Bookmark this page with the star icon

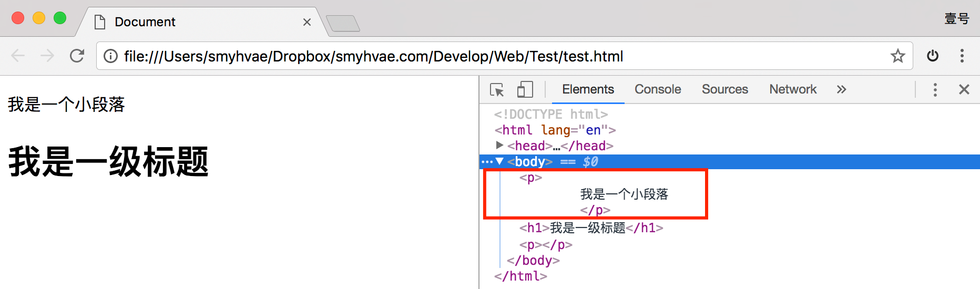point(897,56)
